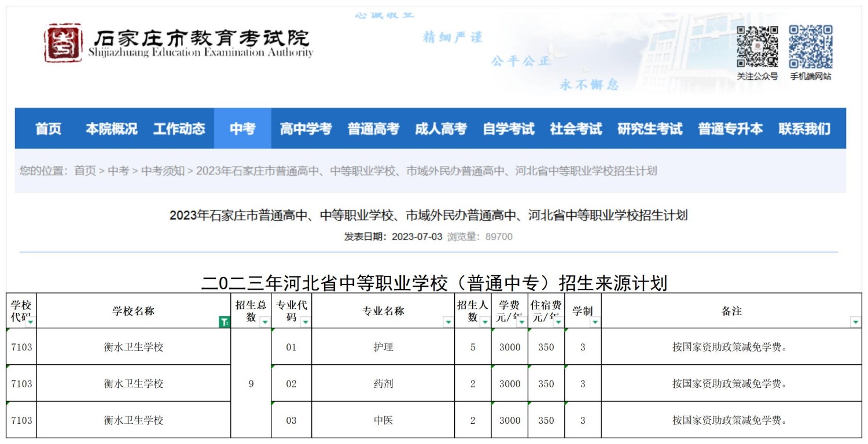Open the 成人高考 navigation item

tap(440, 129)
